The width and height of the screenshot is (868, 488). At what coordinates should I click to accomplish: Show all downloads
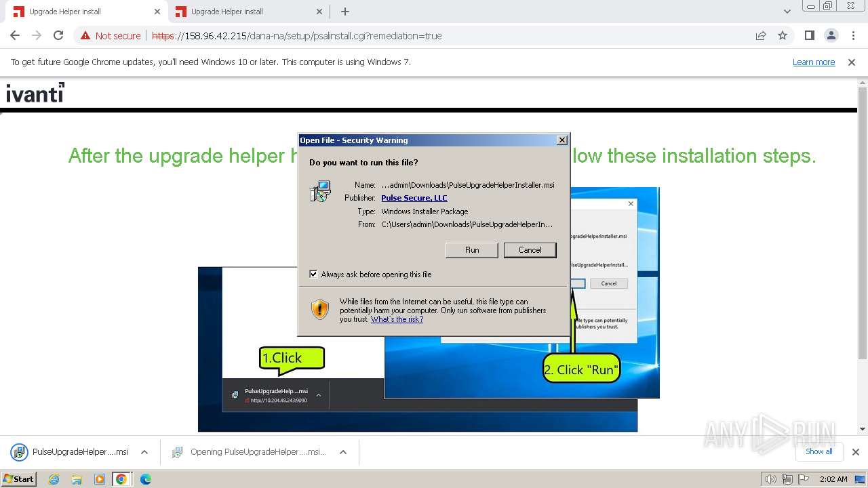(818, 451)
